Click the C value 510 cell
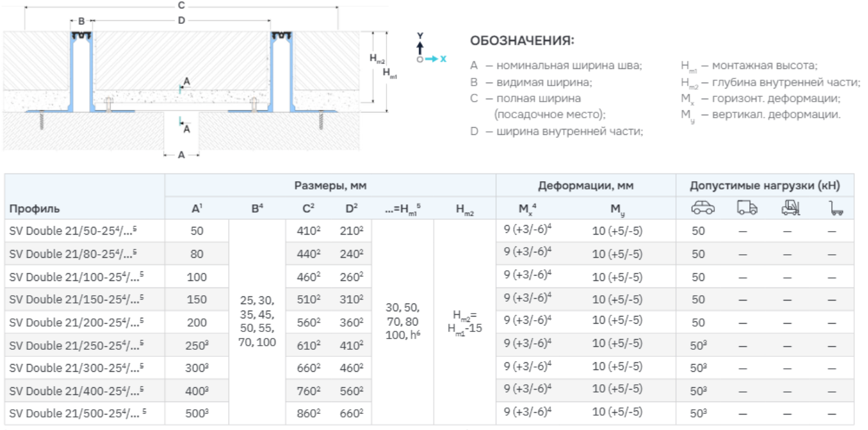This screenshot has height=430, width=868. click(308, 299)
